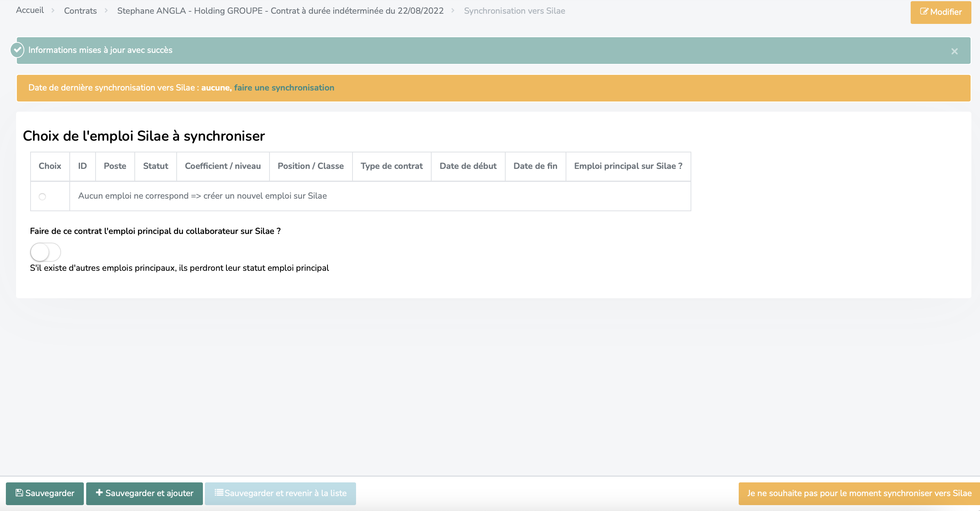Click the Modifier edit button
The height and width of the screenshot is (511, 980).
[x=940, y=12]
